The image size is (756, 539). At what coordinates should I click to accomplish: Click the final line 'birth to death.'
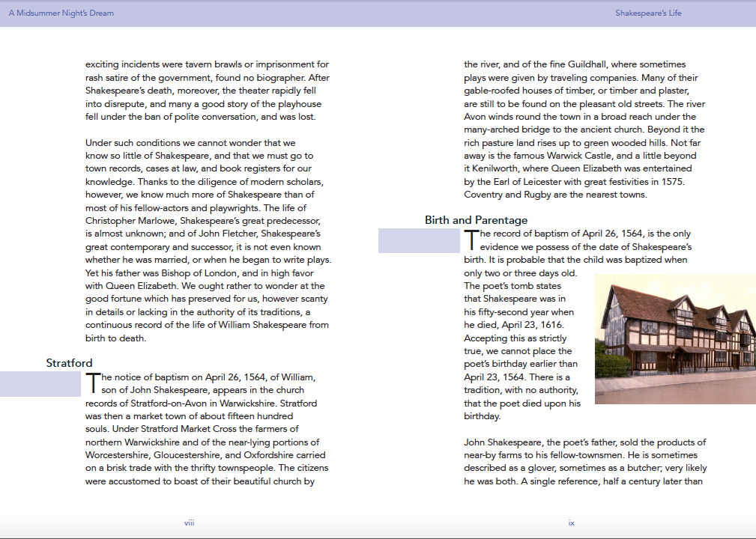coord(115,338)
